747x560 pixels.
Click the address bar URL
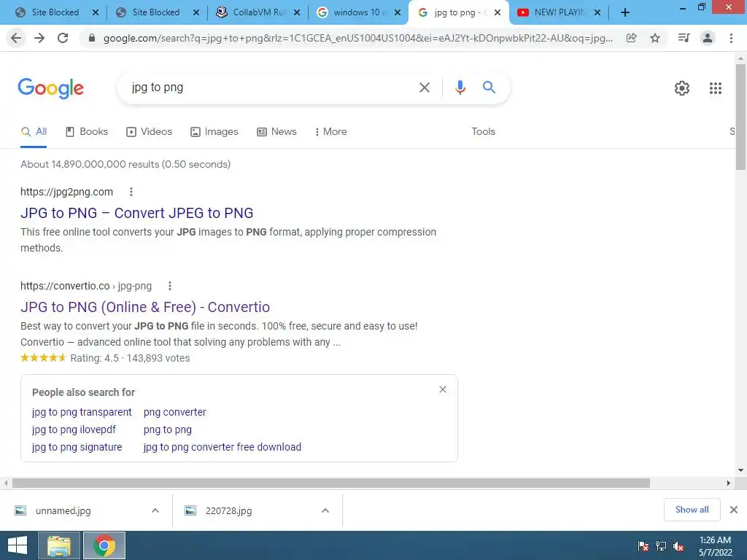coord(358,38)
